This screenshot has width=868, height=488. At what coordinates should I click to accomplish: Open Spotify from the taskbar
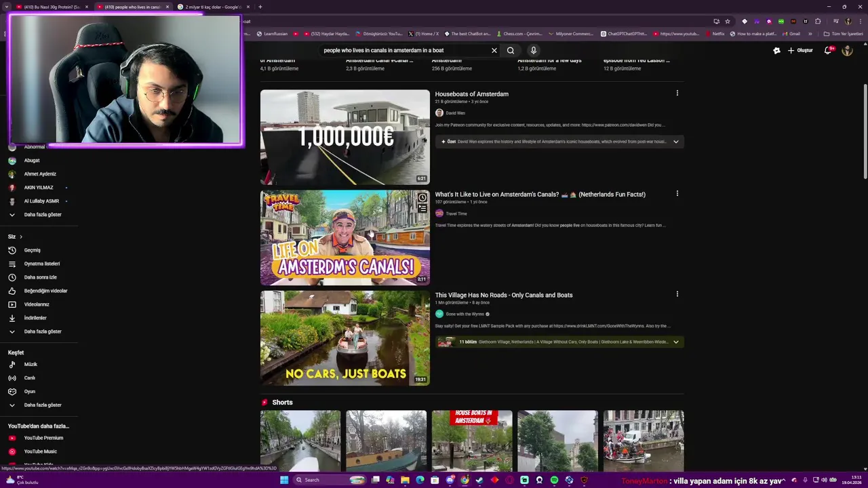click(554, 480)
